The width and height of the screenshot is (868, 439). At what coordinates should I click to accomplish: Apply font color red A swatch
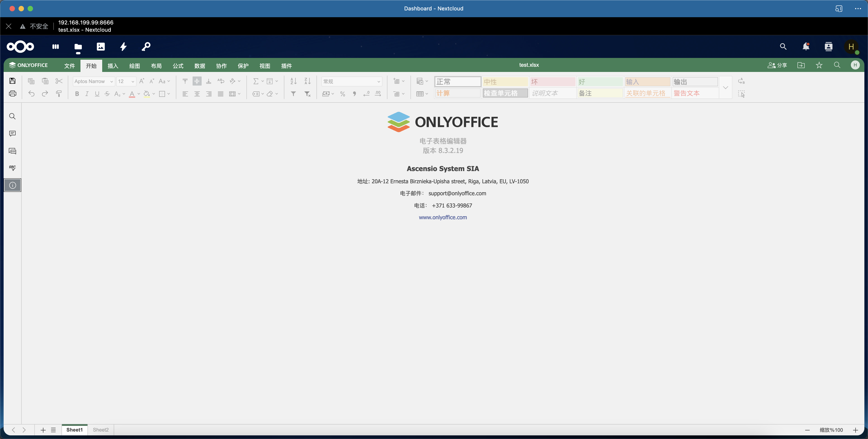(x=132, y=94)
